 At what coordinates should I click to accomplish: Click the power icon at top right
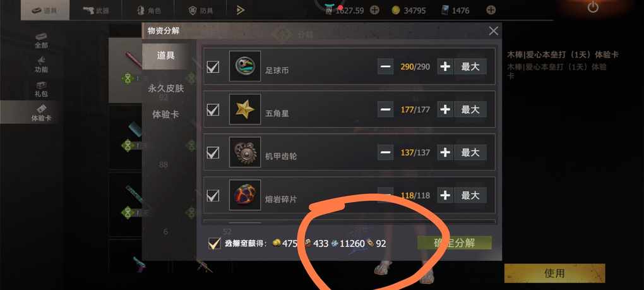[593, 7]
